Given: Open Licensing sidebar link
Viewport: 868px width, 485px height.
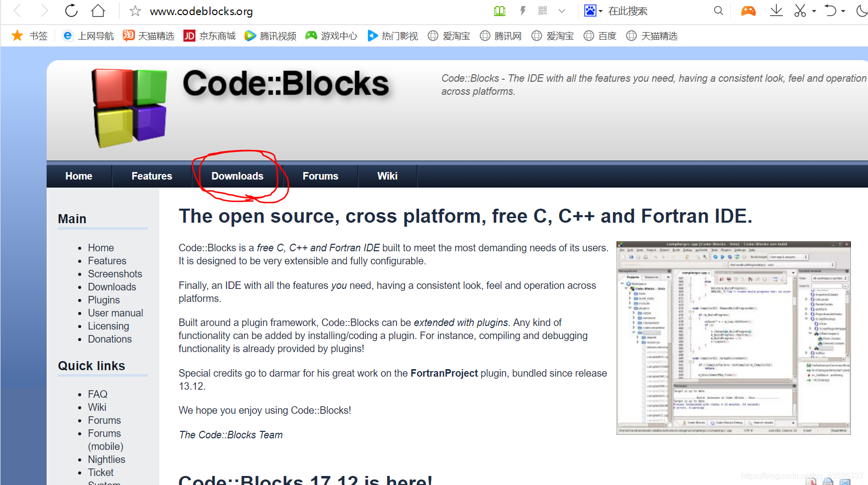Looking at the screenshot, I should [108, 326].
